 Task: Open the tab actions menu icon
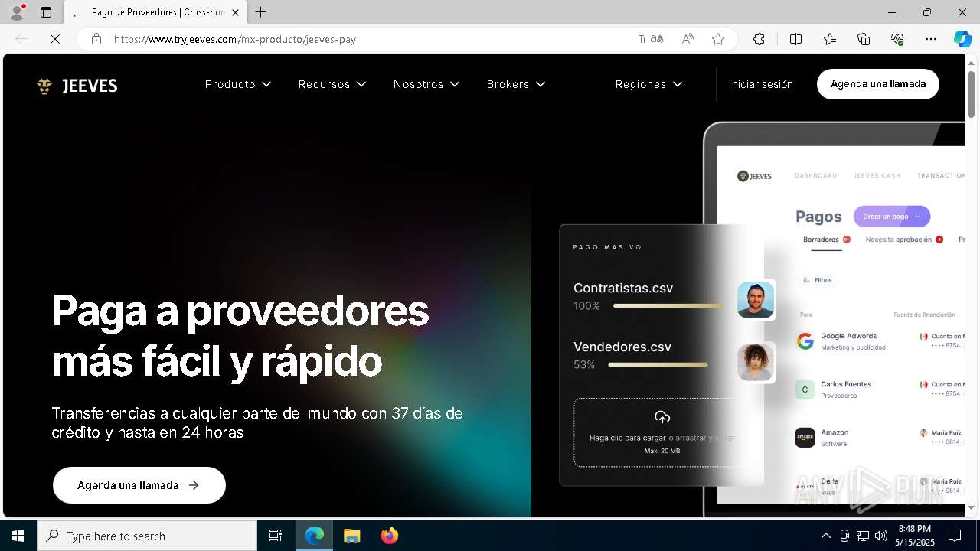click(x=46, y=12)
